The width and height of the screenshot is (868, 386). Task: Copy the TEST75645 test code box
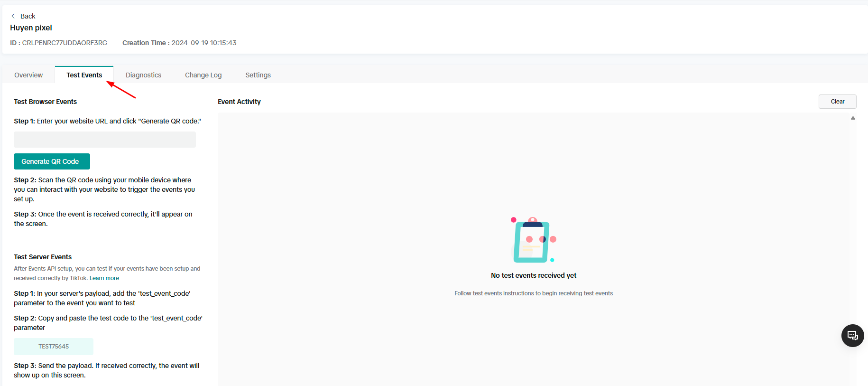tap(54, 347)
